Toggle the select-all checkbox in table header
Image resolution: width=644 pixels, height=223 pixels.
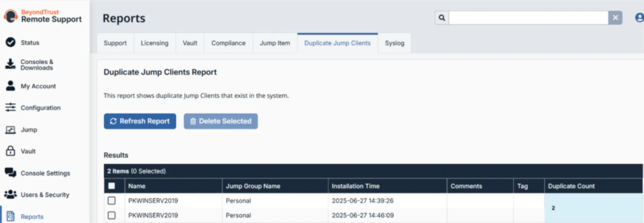112,186
